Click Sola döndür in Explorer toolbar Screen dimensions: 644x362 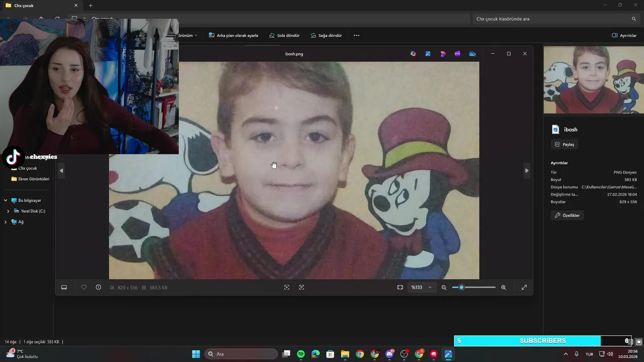tap(284, 36)
